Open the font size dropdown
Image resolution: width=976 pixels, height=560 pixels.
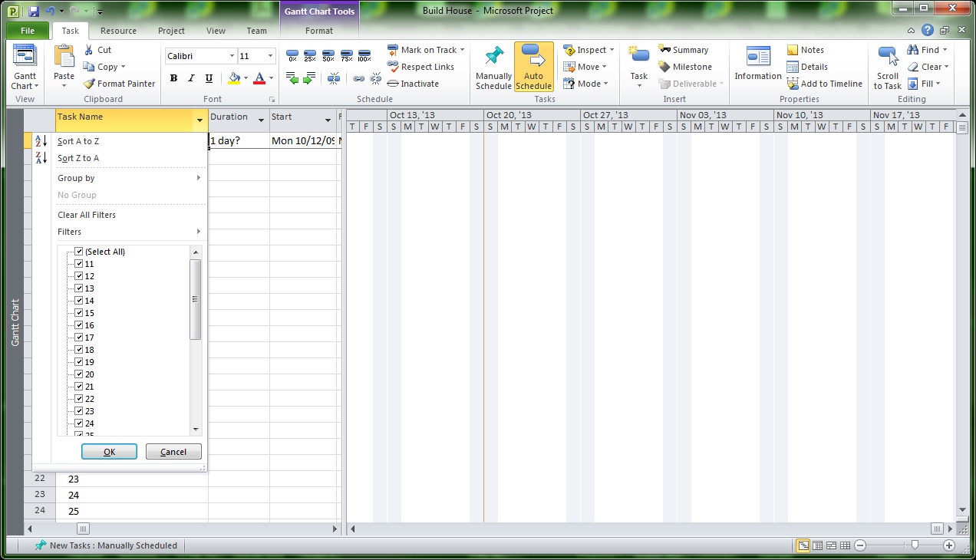click(x=270, y=56)
